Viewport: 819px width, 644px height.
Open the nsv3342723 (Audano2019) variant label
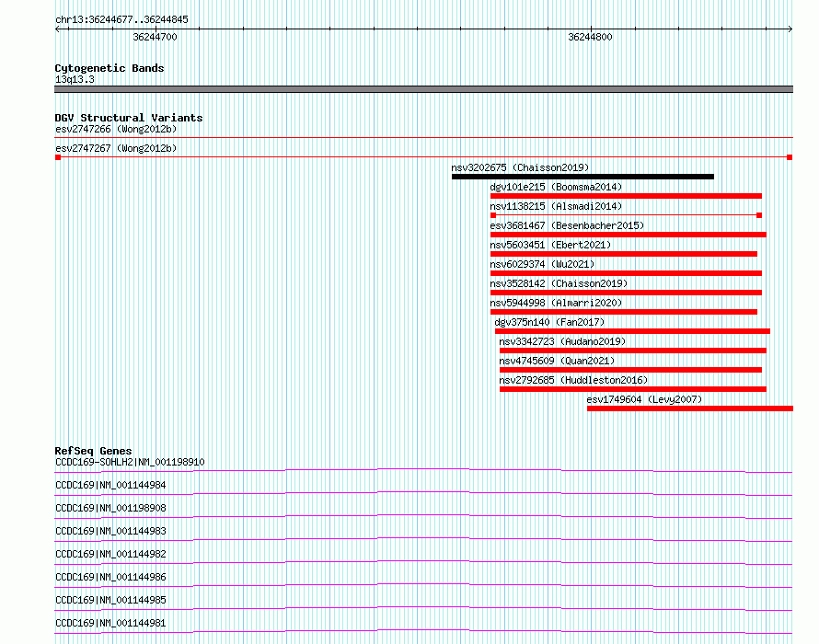pos(562,341)
